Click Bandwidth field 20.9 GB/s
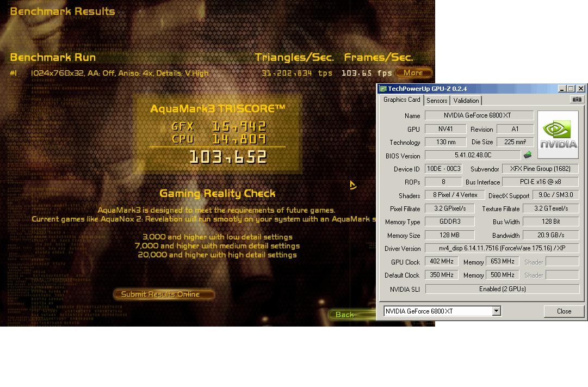This screenshot has width=588, height=387. (550, 235)
